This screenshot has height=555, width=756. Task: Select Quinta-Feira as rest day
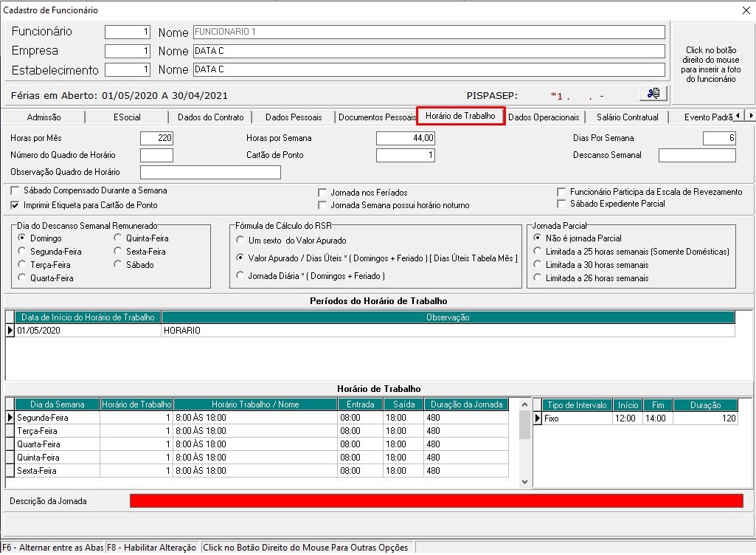coord(118,238)
